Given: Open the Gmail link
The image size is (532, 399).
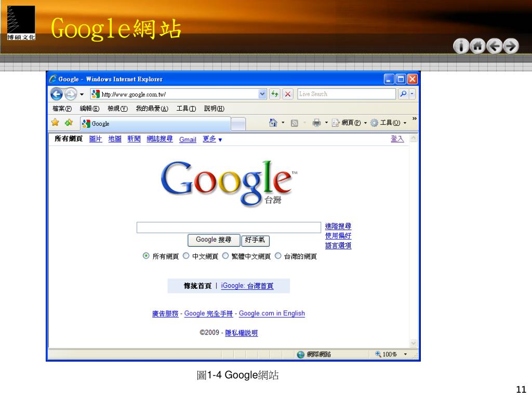Looking at the screenshot, I should pos(188,139).
